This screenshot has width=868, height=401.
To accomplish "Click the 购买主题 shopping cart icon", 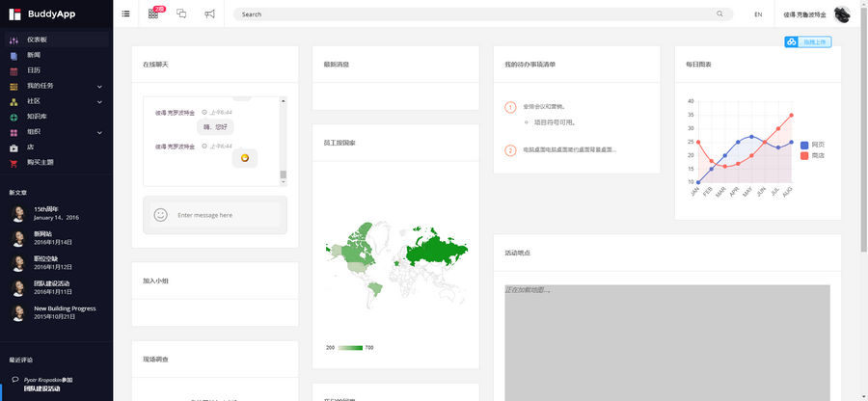I will [14, 163].
